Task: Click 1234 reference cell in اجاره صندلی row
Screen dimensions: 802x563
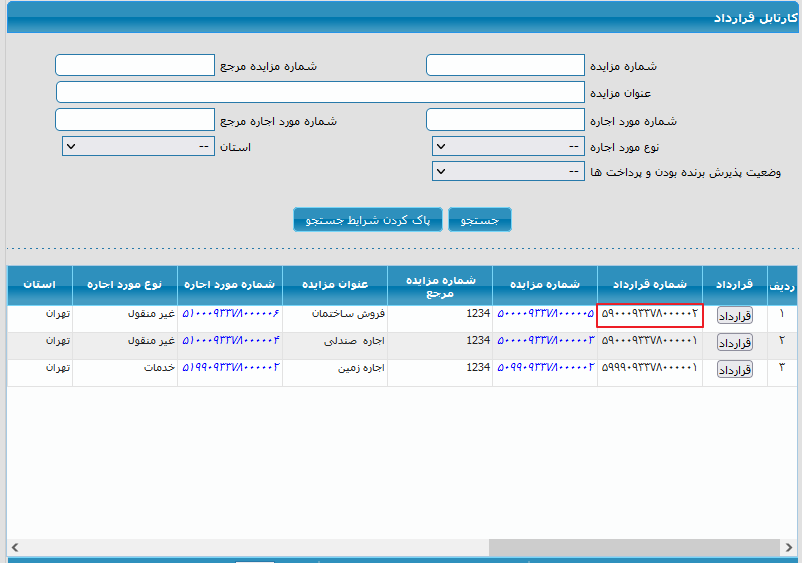Action: [x=440, y=346]
